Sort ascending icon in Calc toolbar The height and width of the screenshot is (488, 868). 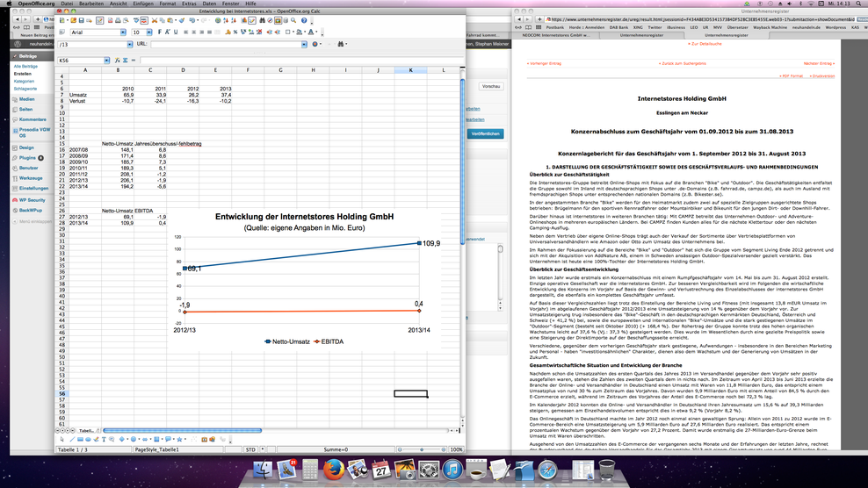tap(226, 20)
